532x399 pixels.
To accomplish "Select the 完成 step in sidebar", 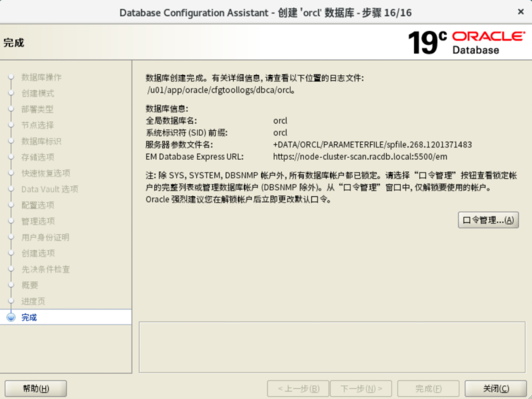I will point(29,317).
